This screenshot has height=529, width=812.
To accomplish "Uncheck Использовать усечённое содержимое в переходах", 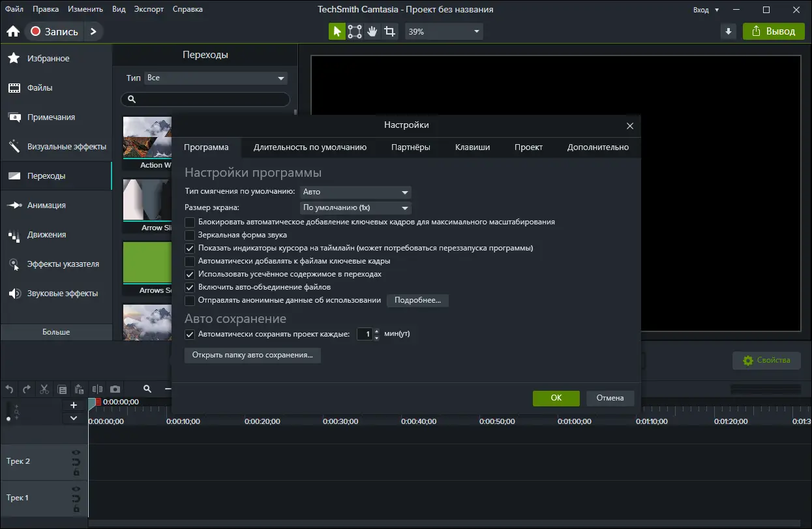I will (190, 274).
